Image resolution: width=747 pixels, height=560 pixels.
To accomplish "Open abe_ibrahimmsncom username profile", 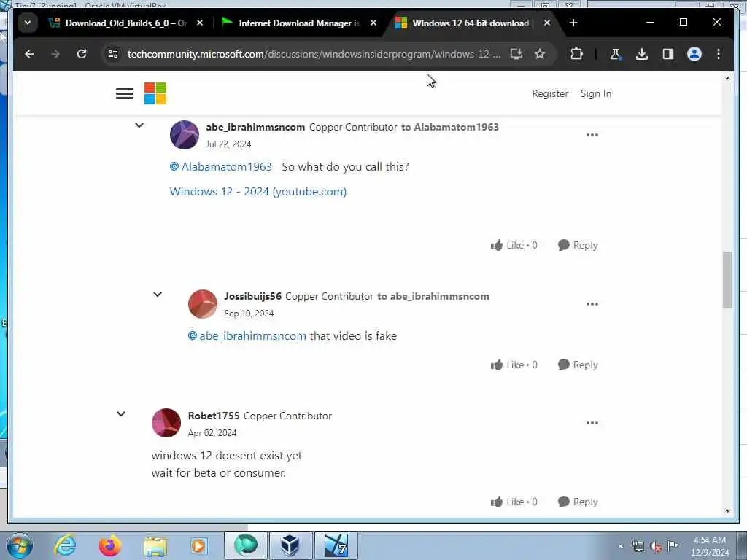I will (255, 127).
